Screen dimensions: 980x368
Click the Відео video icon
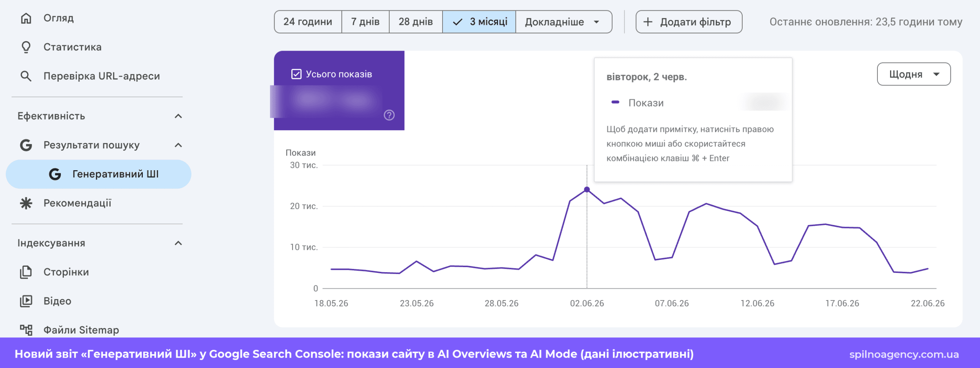26,301
